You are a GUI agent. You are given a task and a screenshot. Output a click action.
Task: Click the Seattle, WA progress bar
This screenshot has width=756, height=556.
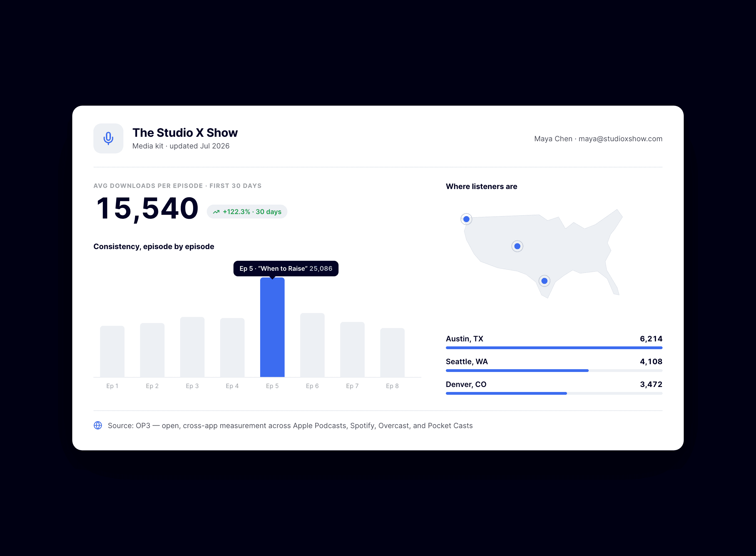554,371
